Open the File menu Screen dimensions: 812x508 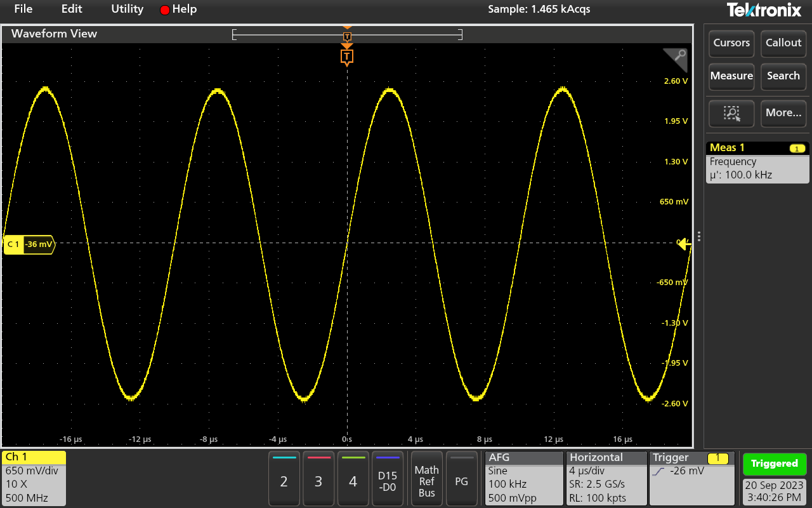pos(23,9)
